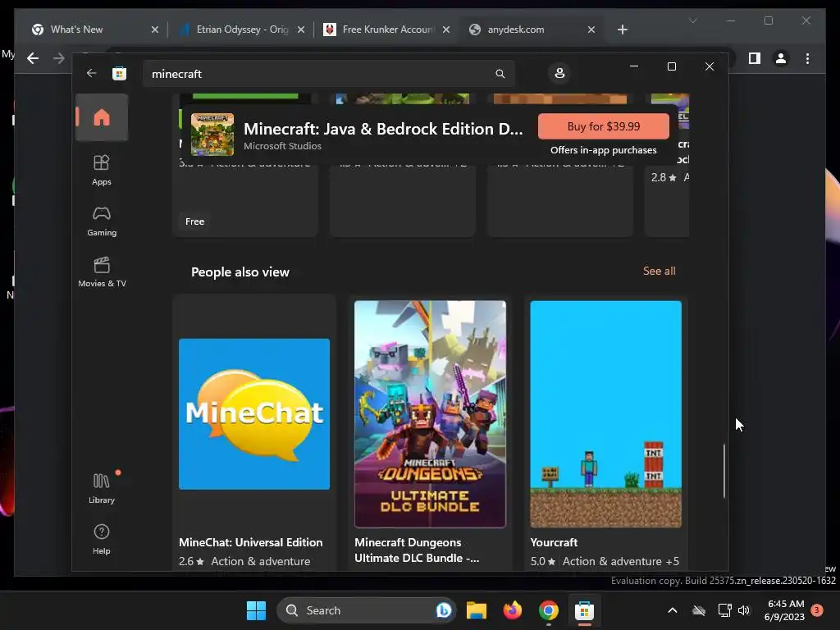Close the Etrian Odyssey Chrome tab
Viewport: 840px width, 630px height.
click(301, 30)
